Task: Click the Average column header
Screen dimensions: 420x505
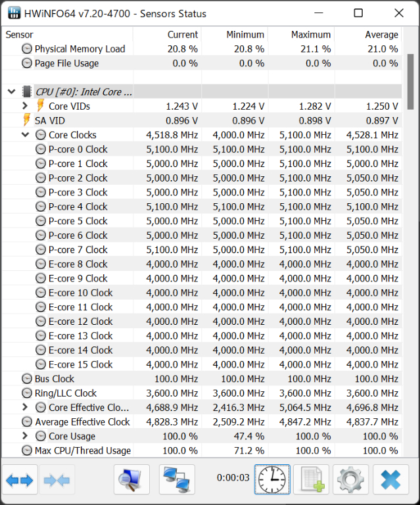Action: click(x=381, y=34)
